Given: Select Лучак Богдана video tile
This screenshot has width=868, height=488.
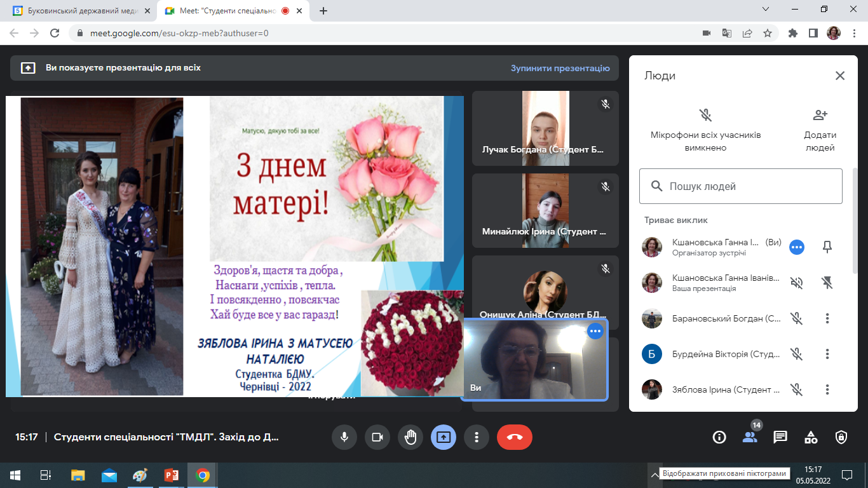Looking at the screenshot, I should 545,128.
